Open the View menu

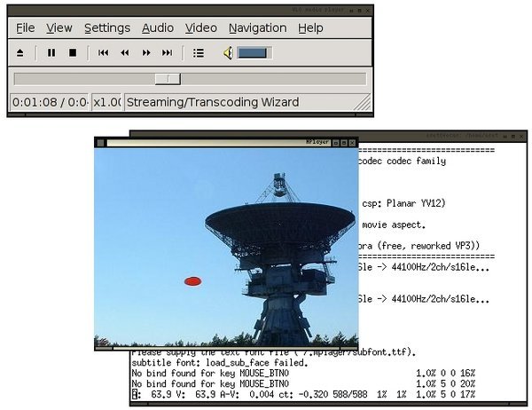59,28
